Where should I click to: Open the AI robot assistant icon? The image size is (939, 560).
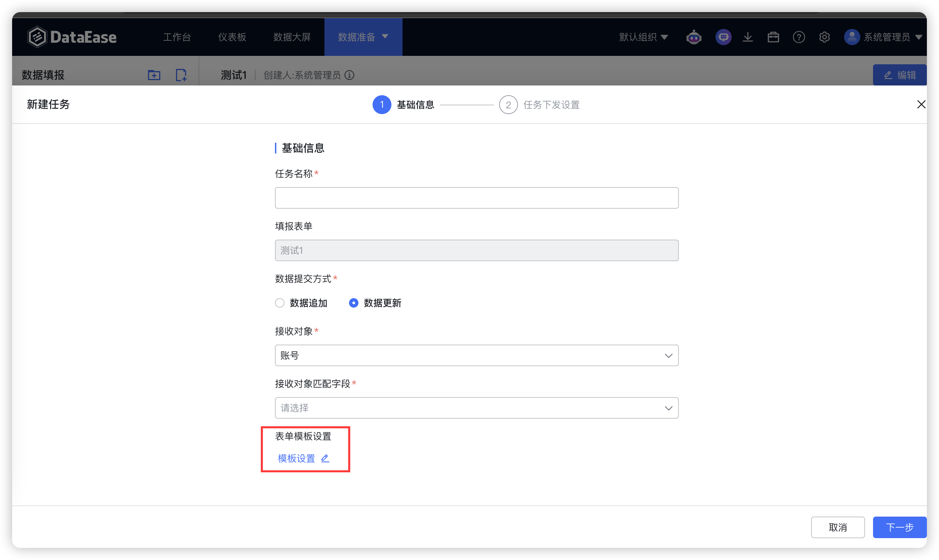pos(693,37)
